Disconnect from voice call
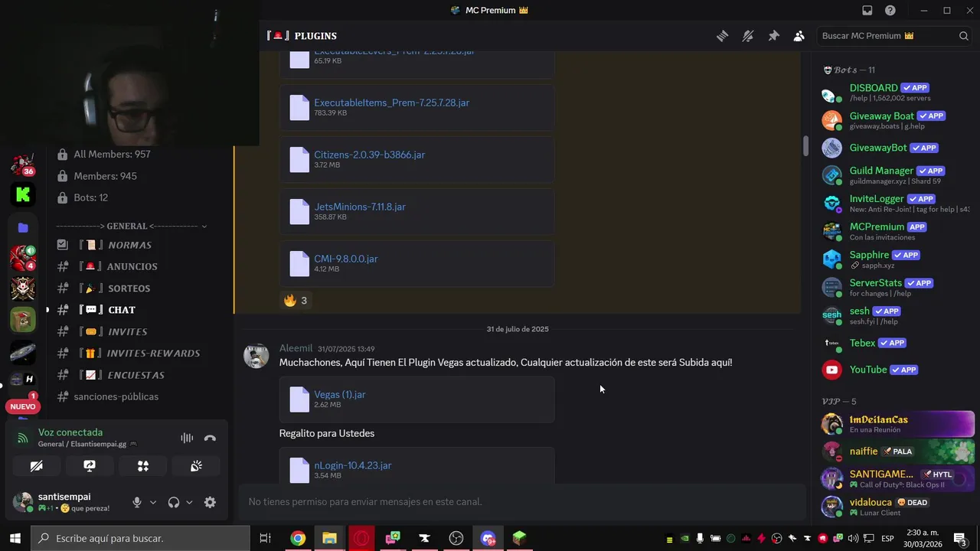 tap(210, 438)
